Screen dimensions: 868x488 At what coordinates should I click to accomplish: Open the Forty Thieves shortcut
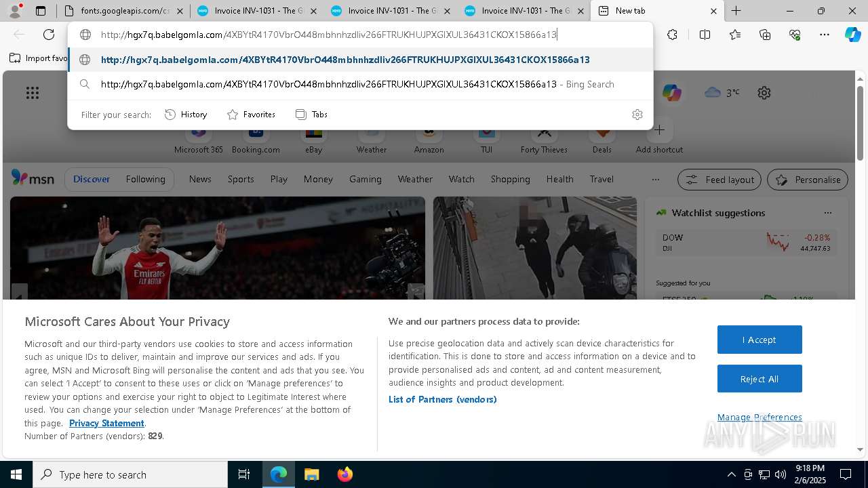pos(544,138)
